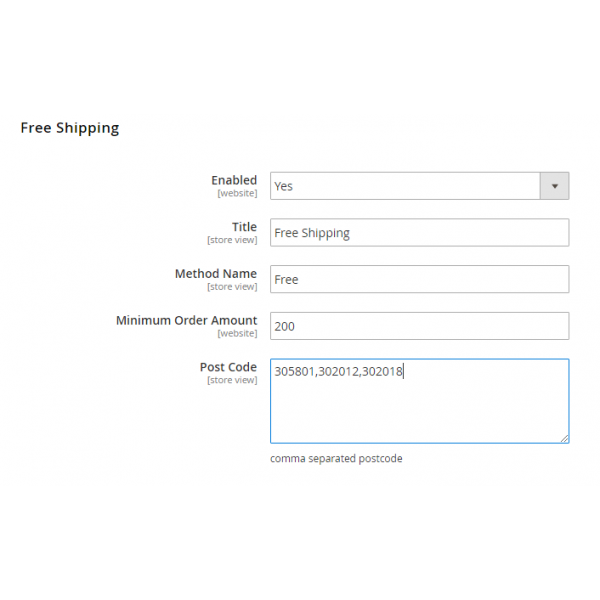Click the Post Code label

coord(228,367)
